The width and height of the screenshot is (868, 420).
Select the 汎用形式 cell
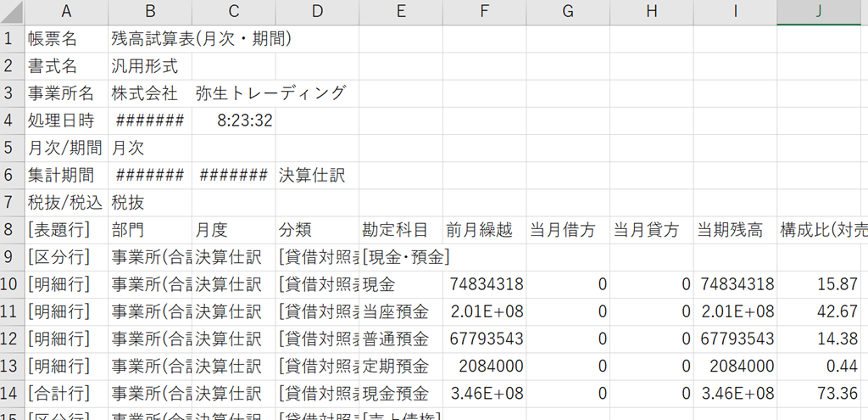[x=151, y=66]
